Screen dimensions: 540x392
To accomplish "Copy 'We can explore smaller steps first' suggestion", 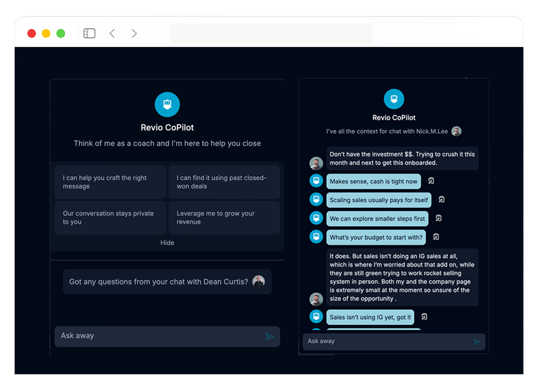I will pos(438,218).
